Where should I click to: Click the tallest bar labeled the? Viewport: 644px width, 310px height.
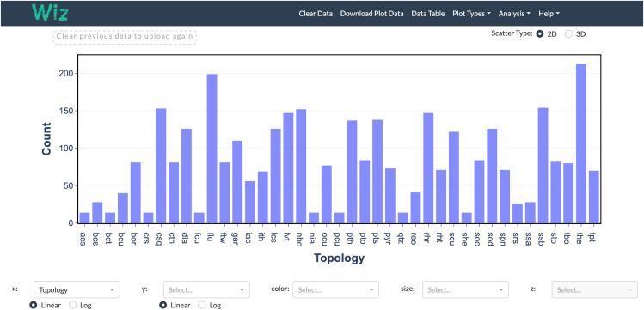pos(581,143)
